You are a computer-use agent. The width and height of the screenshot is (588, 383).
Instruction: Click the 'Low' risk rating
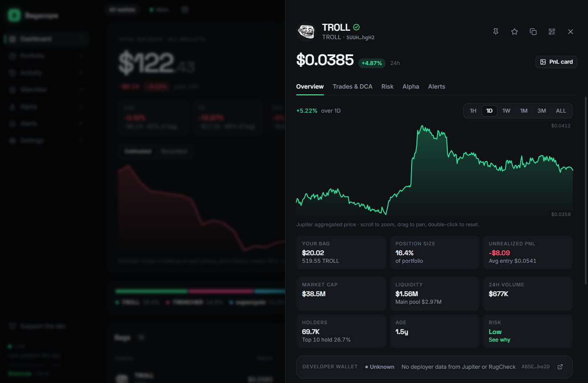(x=495, y=332)
